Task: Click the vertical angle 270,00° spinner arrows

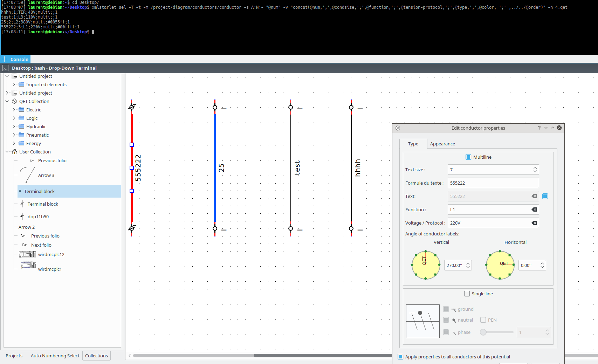Action: [468, 265]
